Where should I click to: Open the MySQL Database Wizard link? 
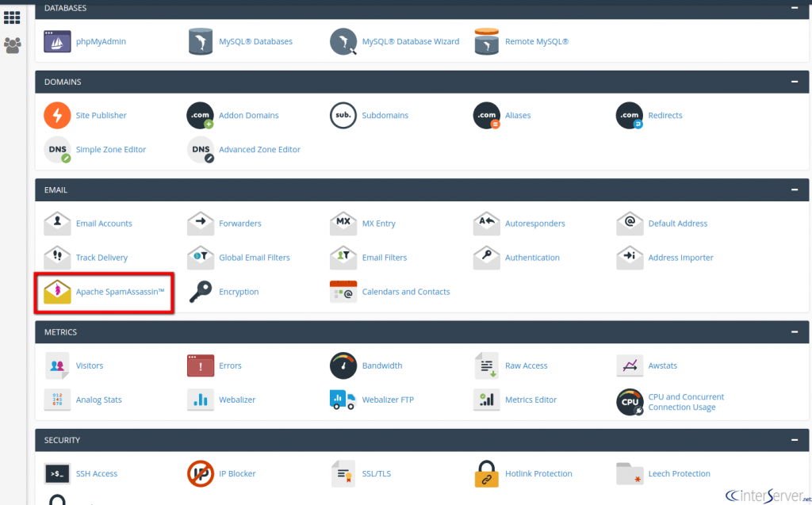pos(410,41)
